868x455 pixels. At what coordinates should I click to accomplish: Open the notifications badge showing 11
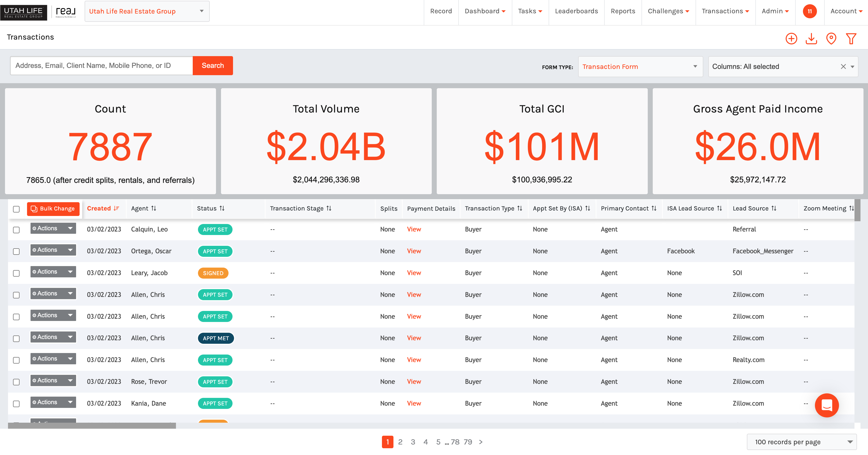click(810, 11)
